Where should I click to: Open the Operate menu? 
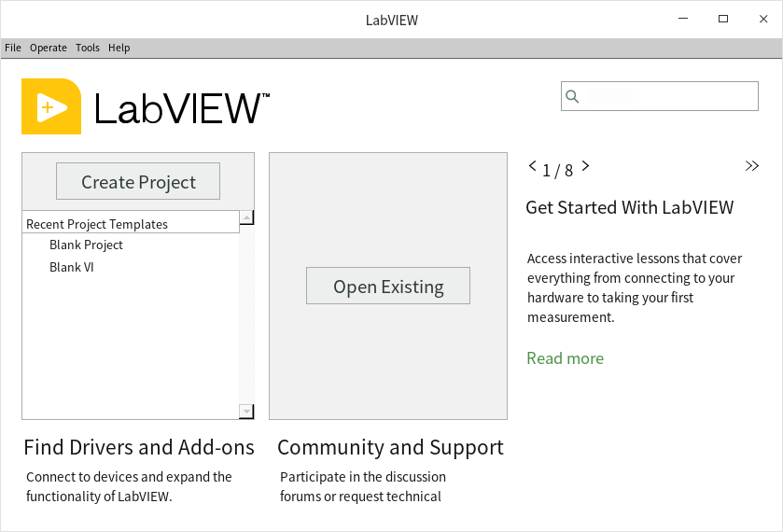tap(49, 48)
